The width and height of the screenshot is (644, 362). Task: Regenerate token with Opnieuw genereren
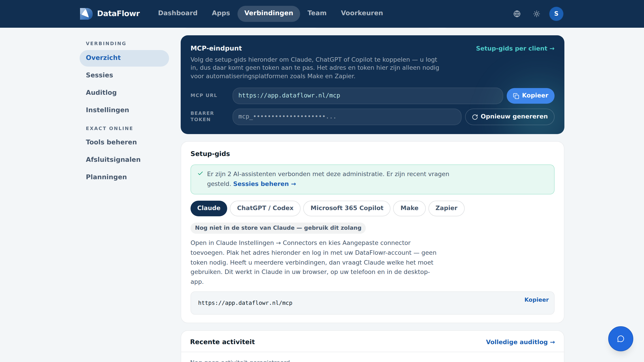pyautogui.click(x=510, y=117)
